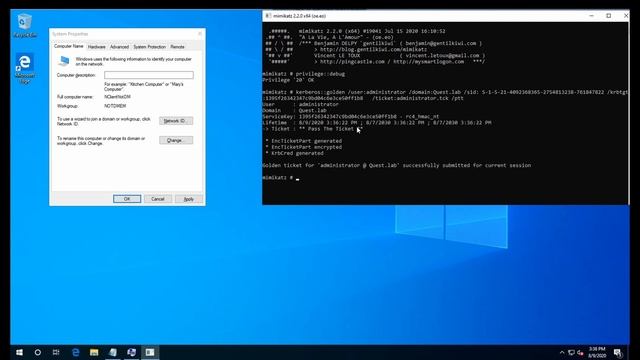640x360 pixels.
Task: Click the last mimikatz prompt line
Action: click(281, 178)
